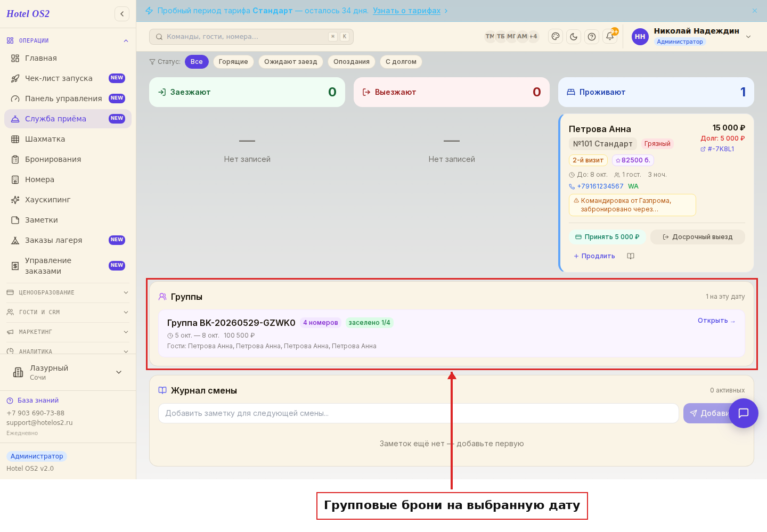This screenshot has height=532, width=767.
Task: Toggle dark mode moon icon
Action: click(x=574, y=36)
